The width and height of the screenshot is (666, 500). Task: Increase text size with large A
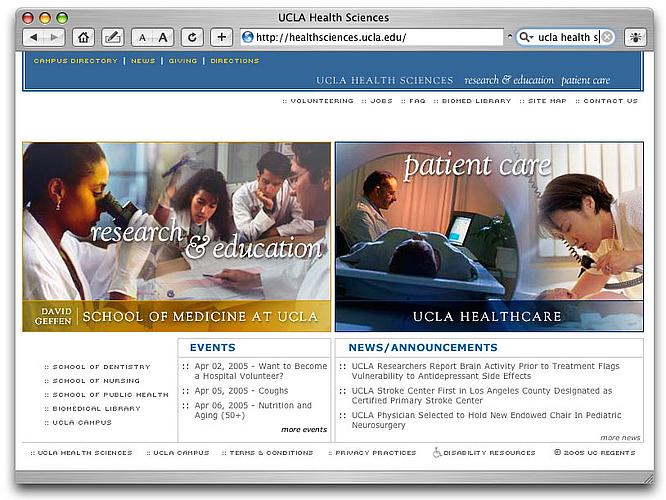tap(163, 37)
